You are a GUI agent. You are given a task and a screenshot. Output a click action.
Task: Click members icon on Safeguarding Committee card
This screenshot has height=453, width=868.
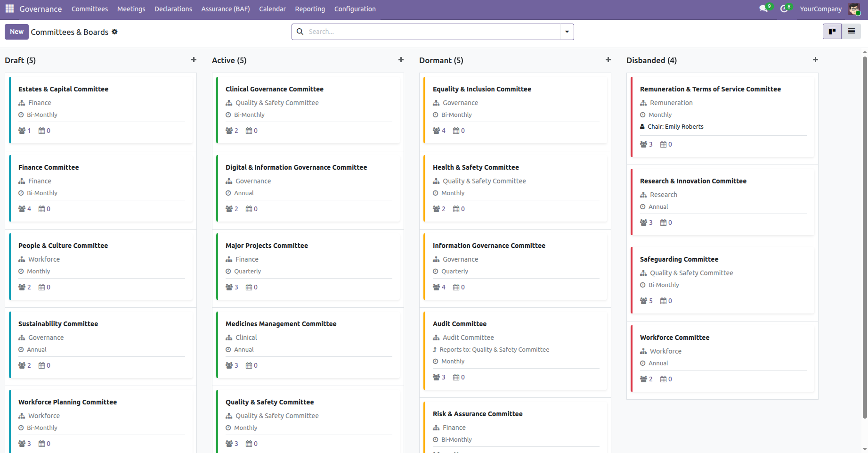coord(643,301)
